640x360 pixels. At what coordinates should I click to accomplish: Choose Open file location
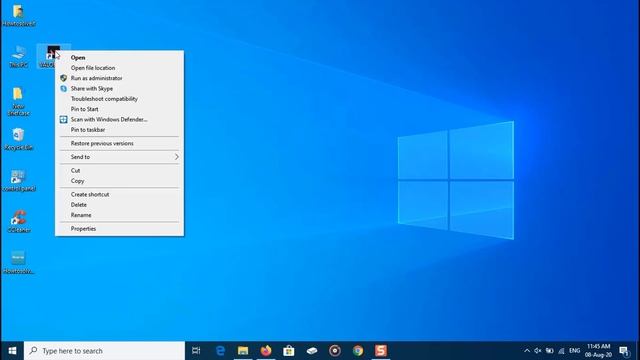pos(119,68)
